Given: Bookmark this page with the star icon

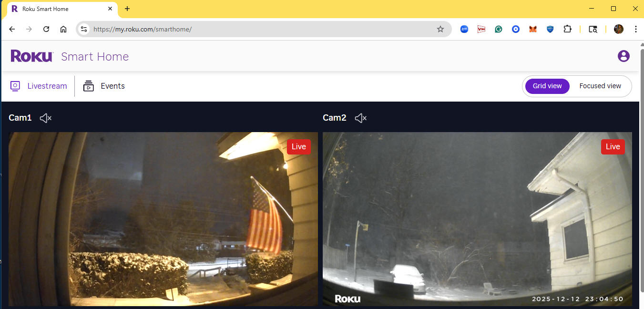Looking at the screenshot, I should [440, 29].
